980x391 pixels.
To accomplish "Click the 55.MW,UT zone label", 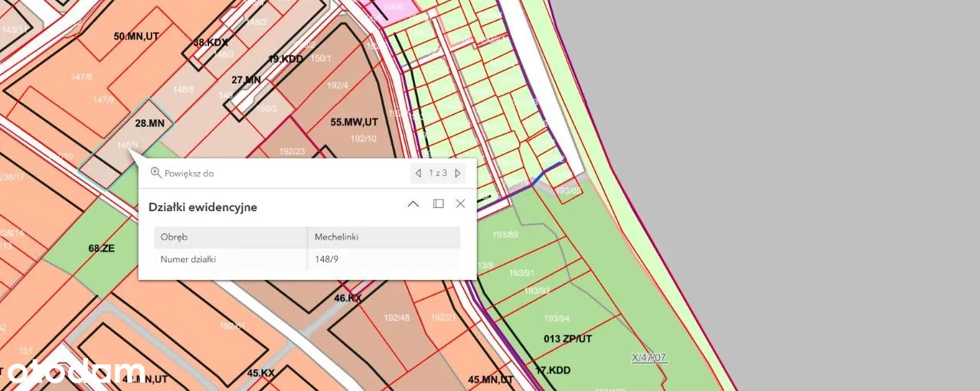I will point(354,122).
